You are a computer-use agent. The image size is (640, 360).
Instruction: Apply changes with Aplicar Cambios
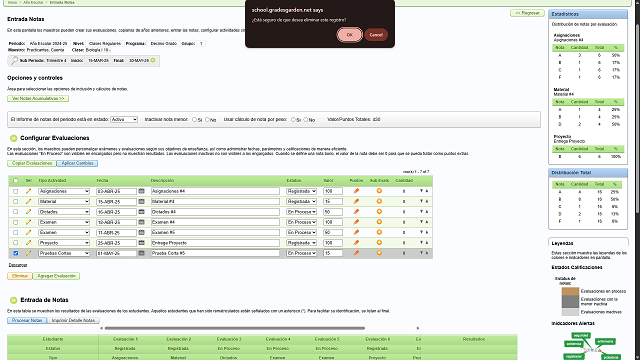click(77, 163)
